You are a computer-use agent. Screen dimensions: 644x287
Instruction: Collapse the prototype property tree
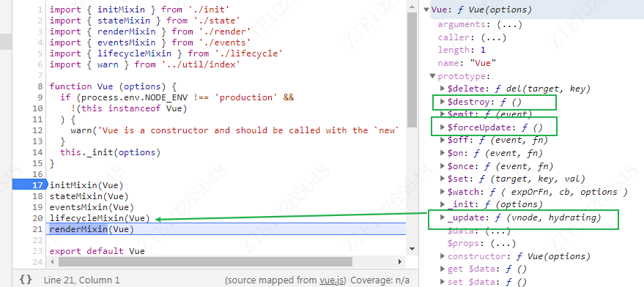[432, 76]
